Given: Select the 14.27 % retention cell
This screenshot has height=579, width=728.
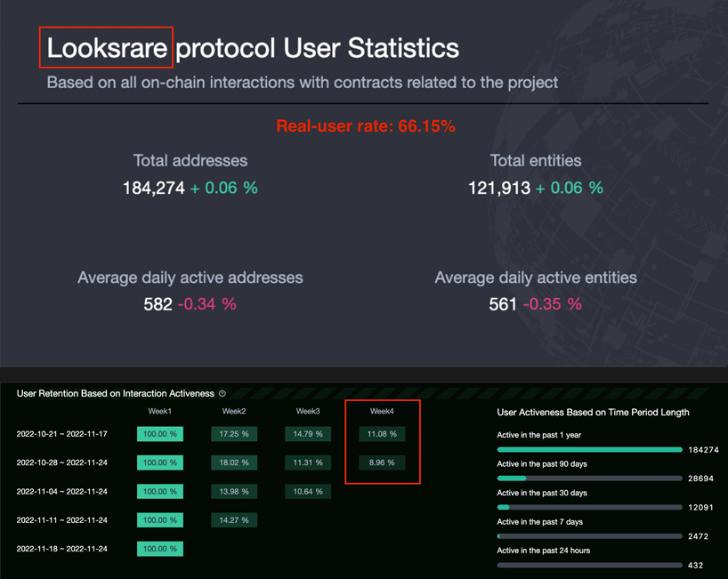Looking at the screenshot, I should [x=234, y=520].
